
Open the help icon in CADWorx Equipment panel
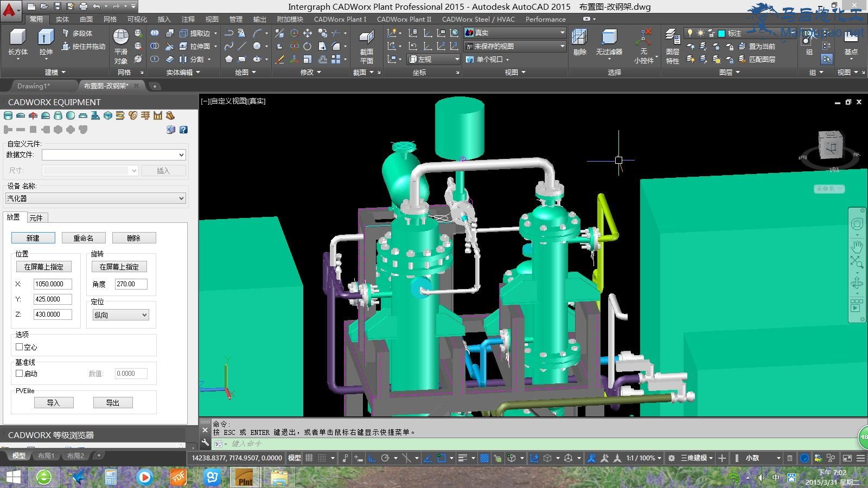click(183, 130)
